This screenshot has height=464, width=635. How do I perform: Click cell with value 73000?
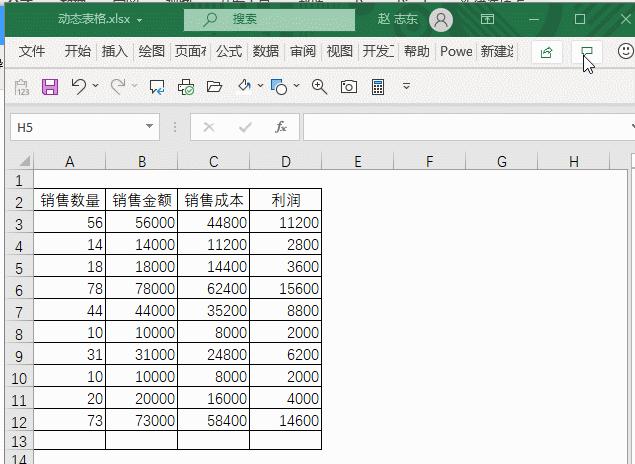click(x=142, y=420)
